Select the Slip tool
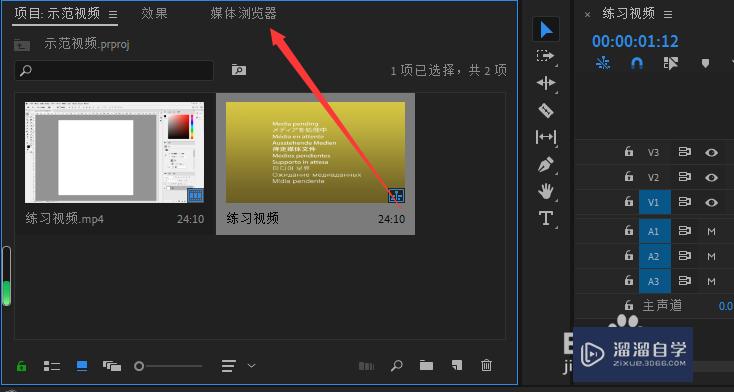This screenshot has height=392, width=734. pos(545,137)
